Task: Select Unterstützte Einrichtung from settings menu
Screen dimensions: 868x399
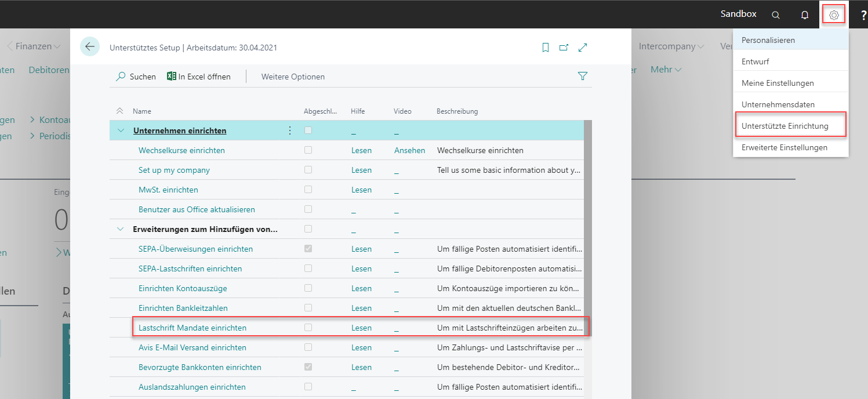Action: 785,126
